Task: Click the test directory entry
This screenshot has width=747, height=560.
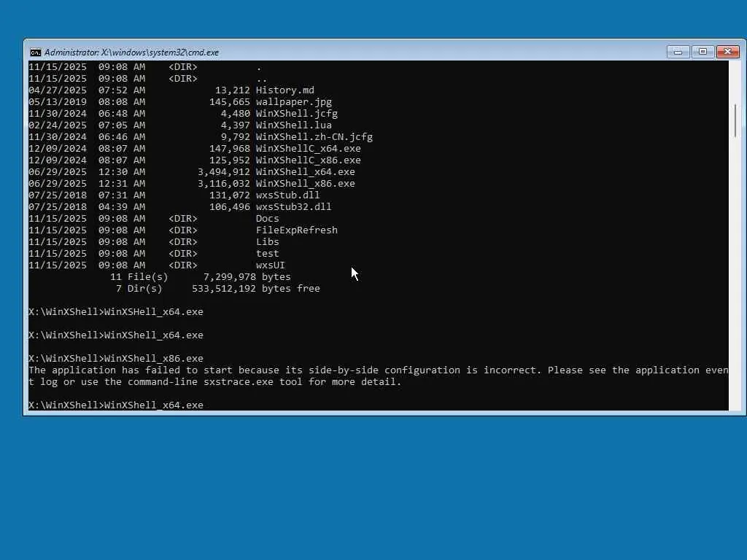Action: click(x=267, y=253)
